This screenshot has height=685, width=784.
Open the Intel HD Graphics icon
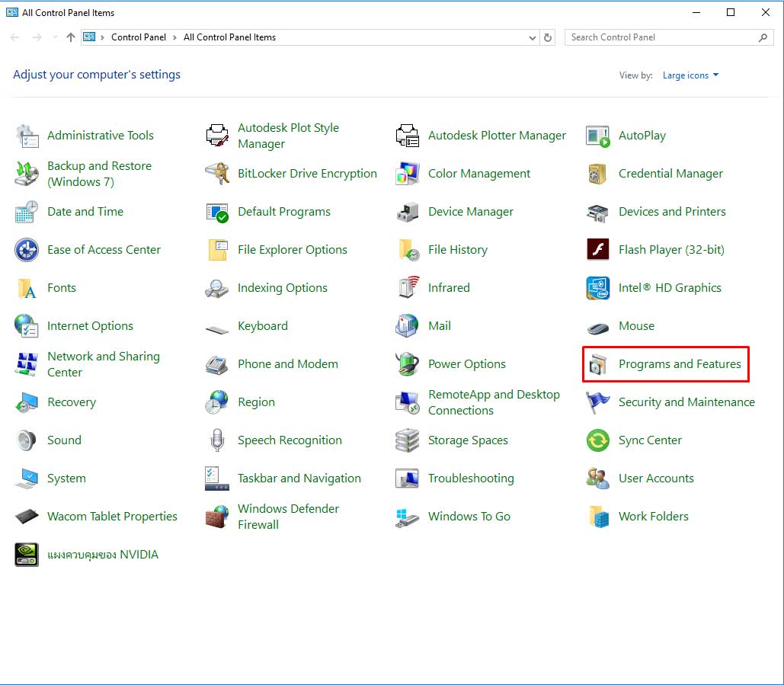click(597, 288)
